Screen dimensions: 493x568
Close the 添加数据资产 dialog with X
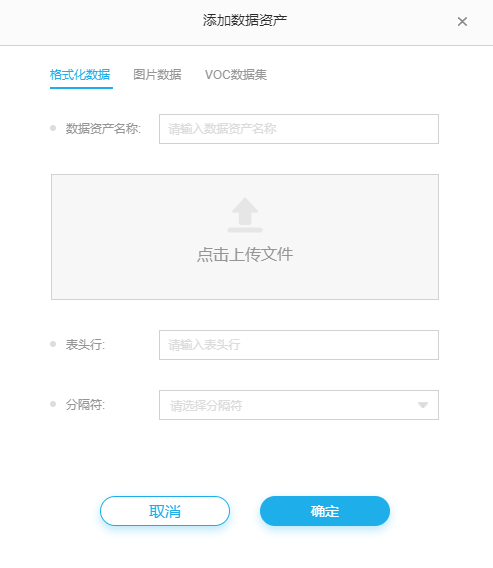click(462, 21)
